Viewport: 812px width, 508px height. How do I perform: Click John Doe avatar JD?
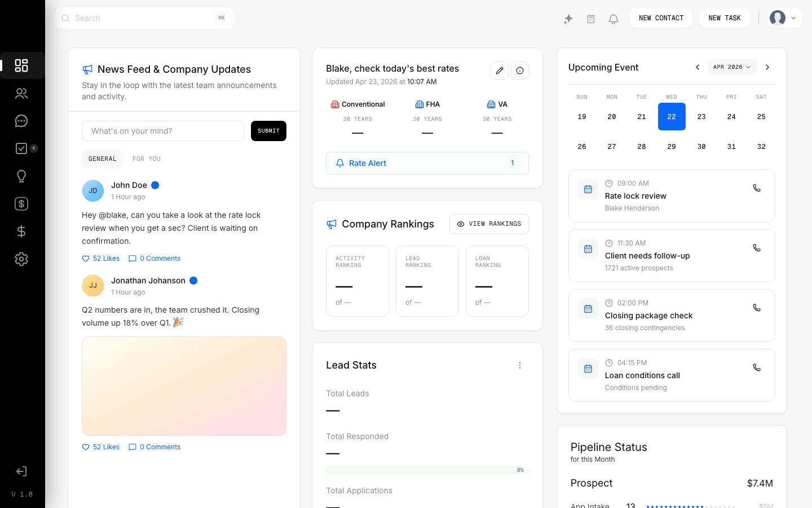point(93,191)
